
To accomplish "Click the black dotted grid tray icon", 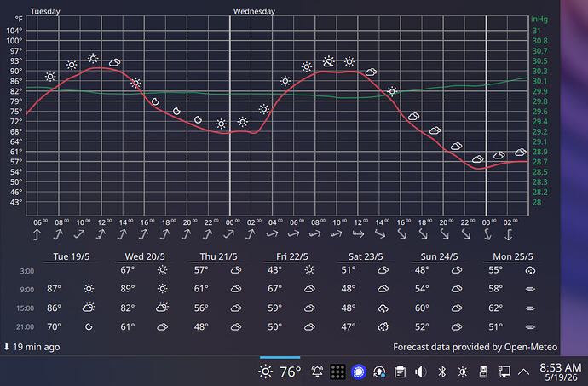I will pyautogui.click(x=337, y=372).
